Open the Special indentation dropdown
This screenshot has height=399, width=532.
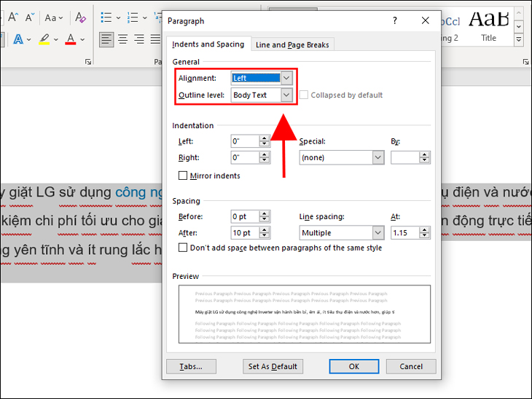coord(378,157)
